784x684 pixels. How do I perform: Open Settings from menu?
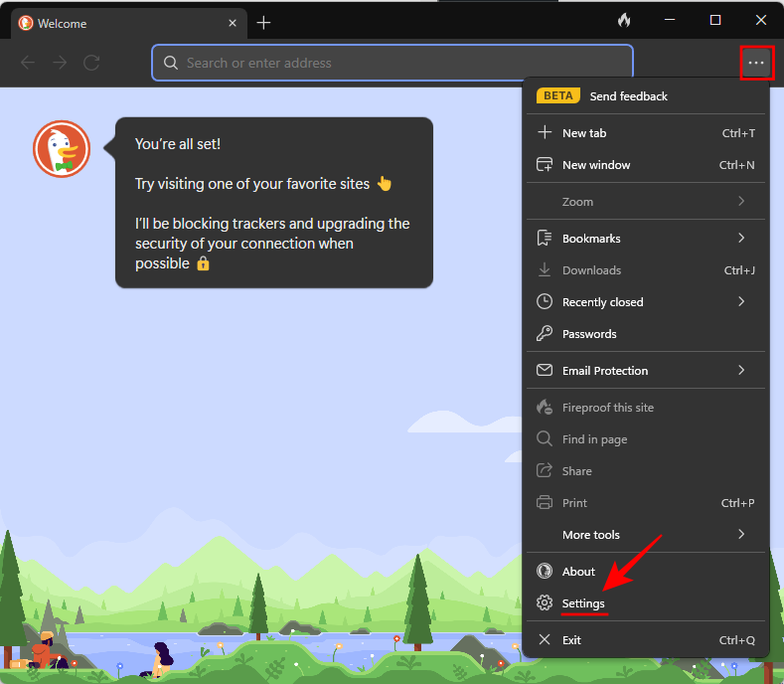pos(646,603)
